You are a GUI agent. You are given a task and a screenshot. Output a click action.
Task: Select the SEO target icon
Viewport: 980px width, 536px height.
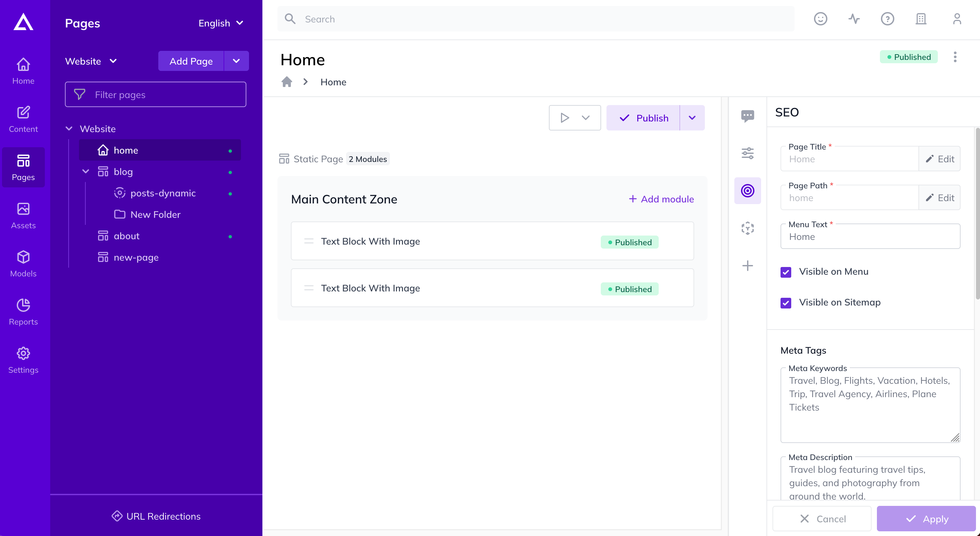748,191
